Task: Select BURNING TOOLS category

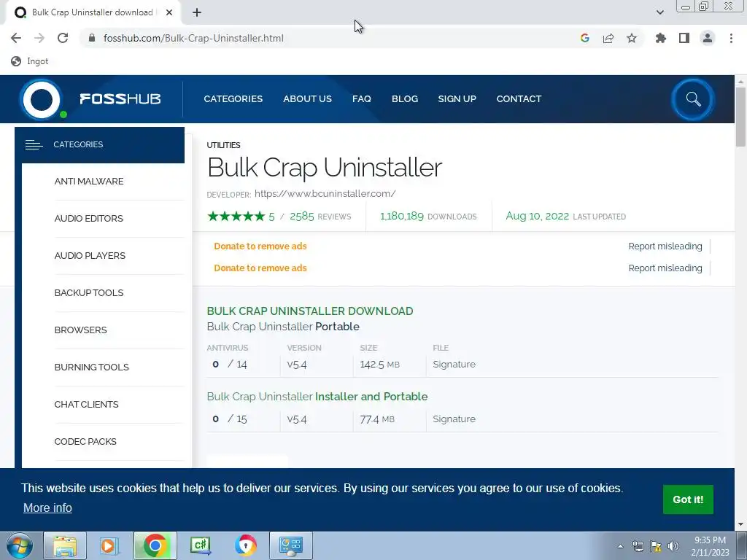Action: pyautogui.click(x=91, y=367)
